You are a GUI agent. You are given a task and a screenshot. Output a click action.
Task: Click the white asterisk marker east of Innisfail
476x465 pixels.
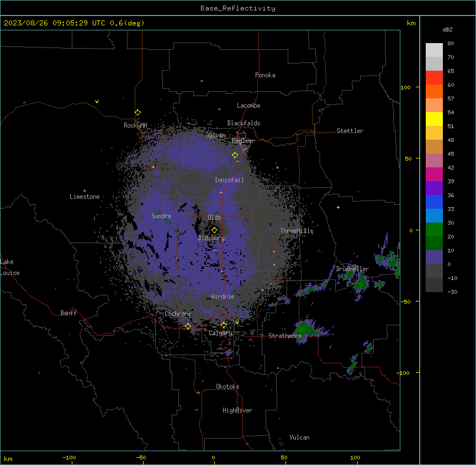tap(277, 167)
